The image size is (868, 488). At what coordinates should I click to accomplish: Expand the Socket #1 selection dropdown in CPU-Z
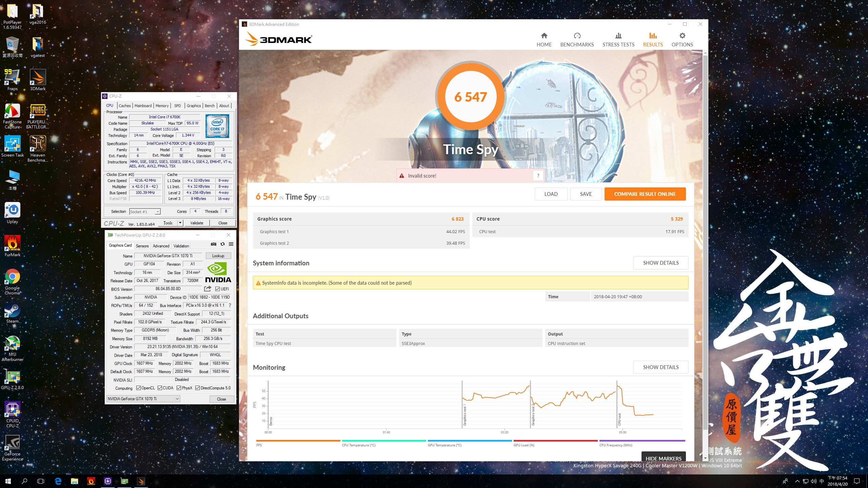point(158,211)
